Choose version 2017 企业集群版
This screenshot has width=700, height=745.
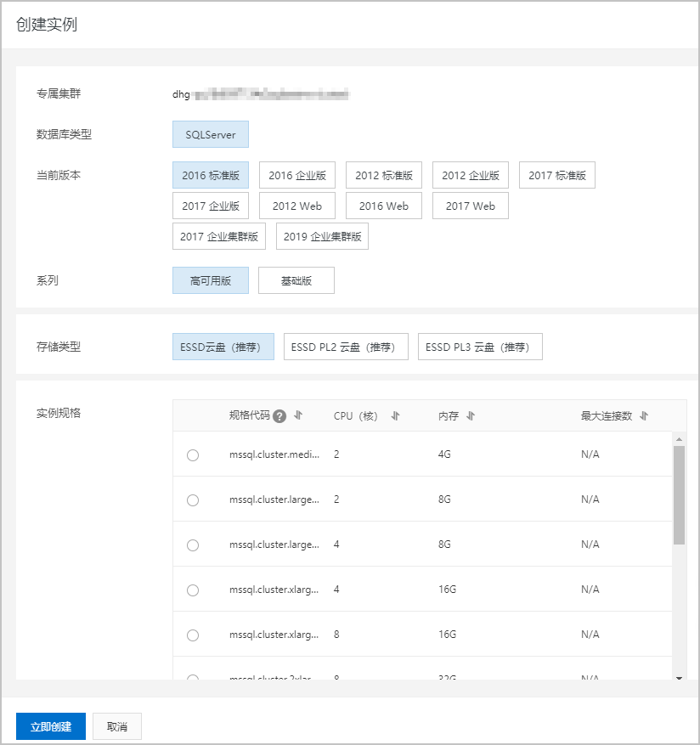click(219, 236)
